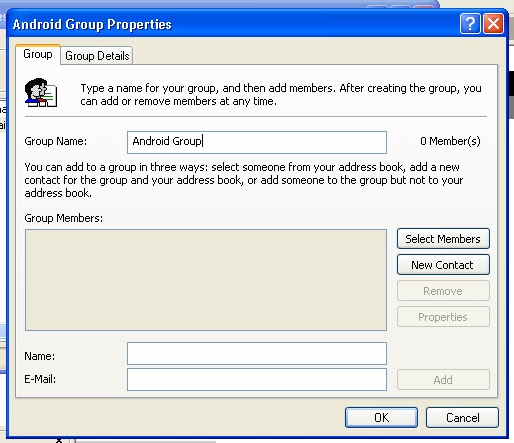Click the disabled Remove button
The height and width of the screenshot is (443, 514).
coord(443,291)
